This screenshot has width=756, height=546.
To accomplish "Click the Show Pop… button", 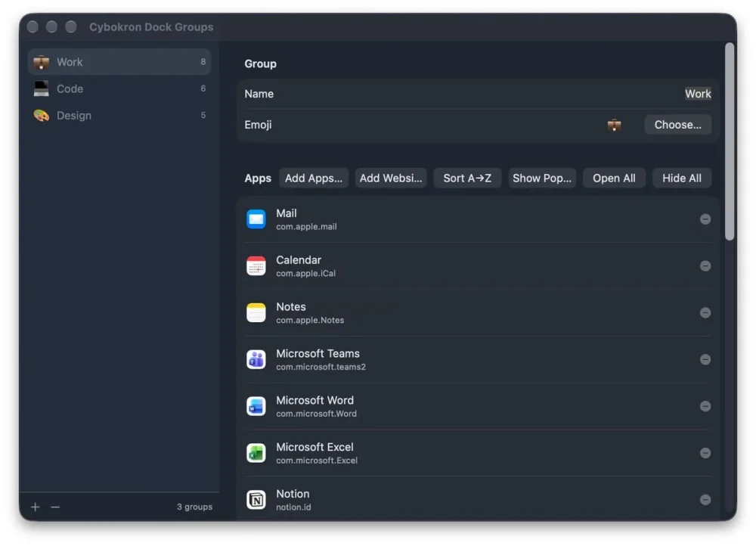I will point(542,178).
